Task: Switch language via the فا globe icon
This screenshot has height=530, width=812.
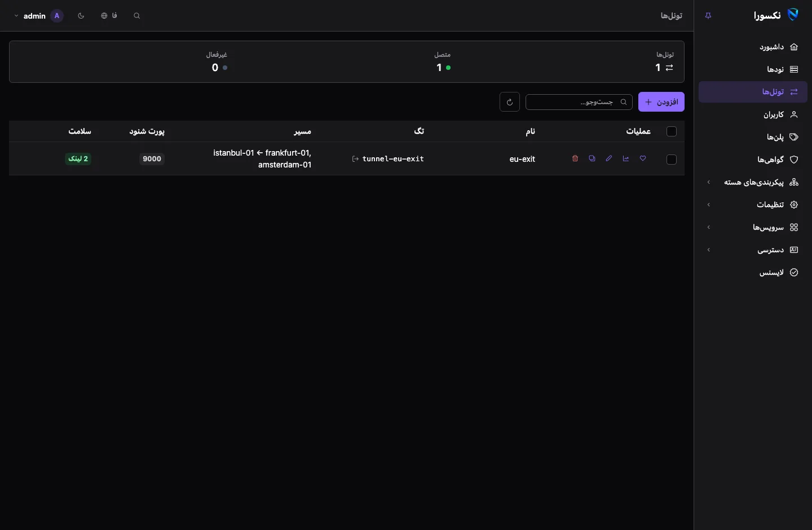Action: coord(109,16)
